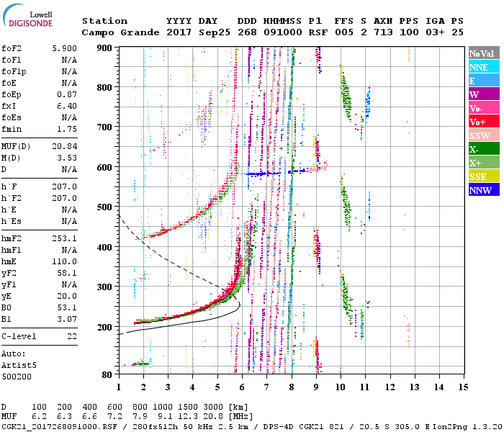
Task: Click the 80 km height axis label
Action: [107, 374]
